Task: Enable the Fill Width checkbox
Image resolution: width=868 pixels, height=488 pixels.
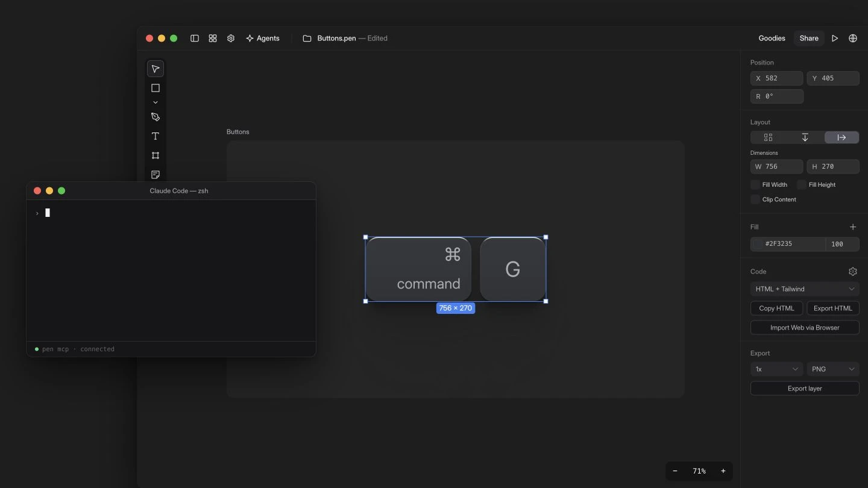Action: coord(755,185)
